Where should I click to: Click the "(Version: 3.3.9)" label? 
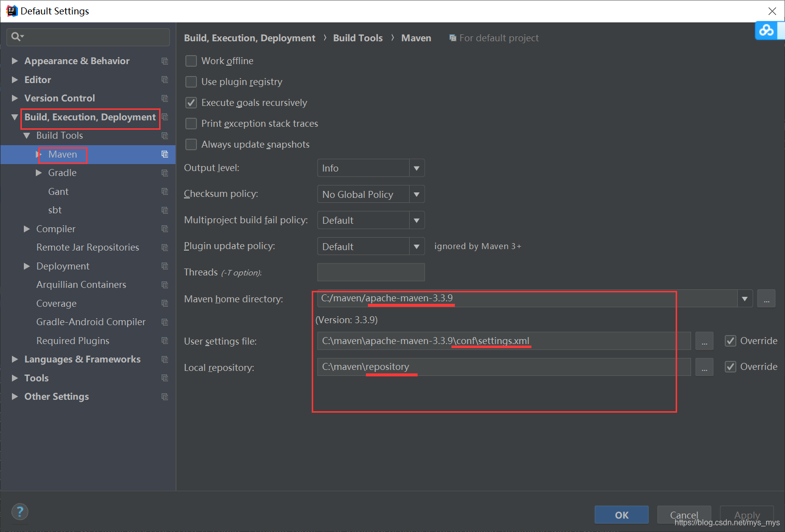(347, 320)
